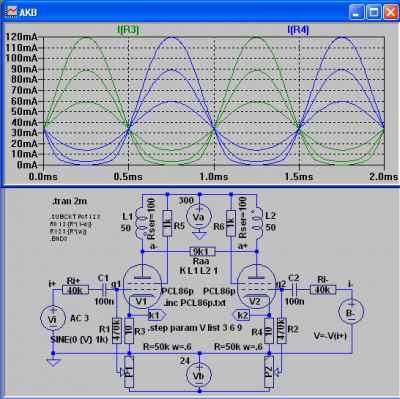Select the C1 capacitor symbol

pos(105,290)
